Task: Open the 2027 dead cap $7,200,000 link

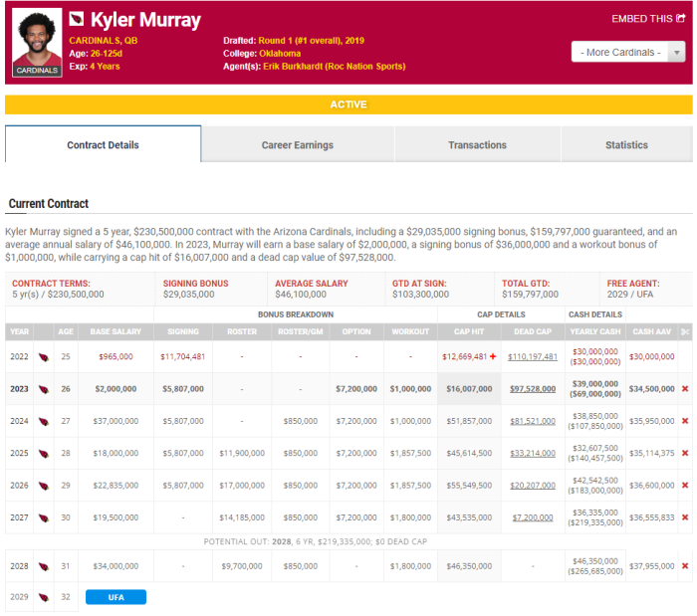Action: (533, 517)
